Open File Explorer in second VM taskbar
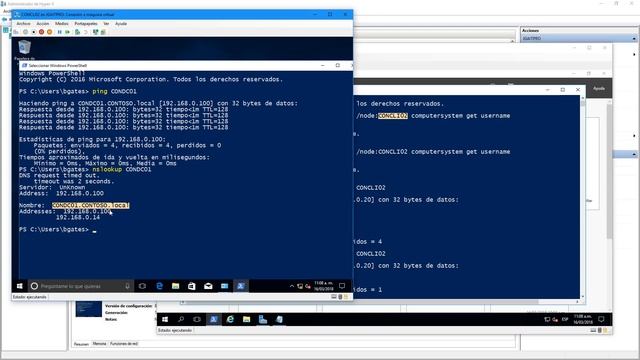This screenshot has width=640, height=360. 247,319
